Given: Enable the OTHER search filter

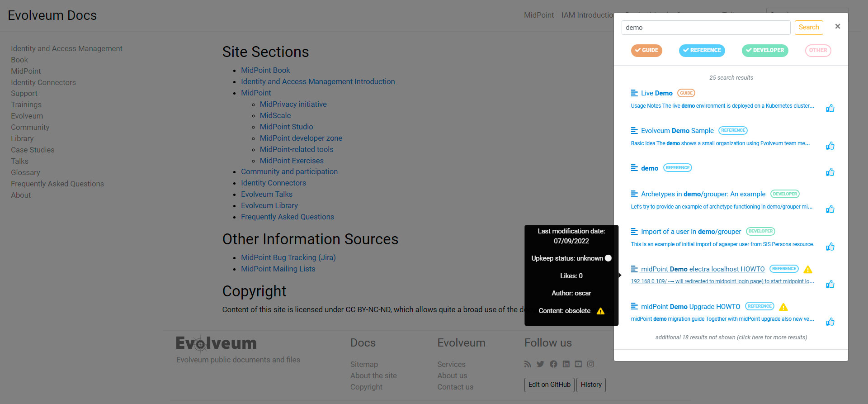Looking at the screenshot, I should 818,50.
